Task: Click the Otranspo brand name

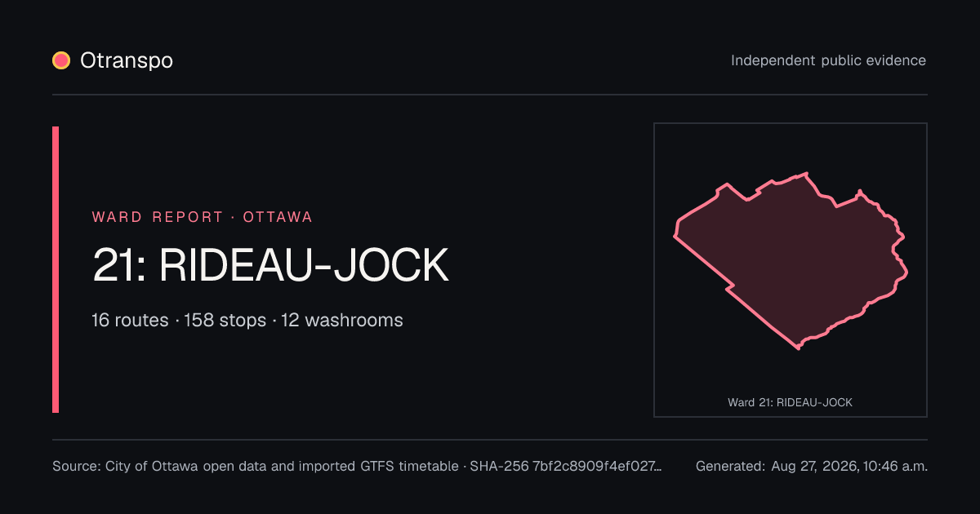Action: pyautogui.click(x=127, y=60)
